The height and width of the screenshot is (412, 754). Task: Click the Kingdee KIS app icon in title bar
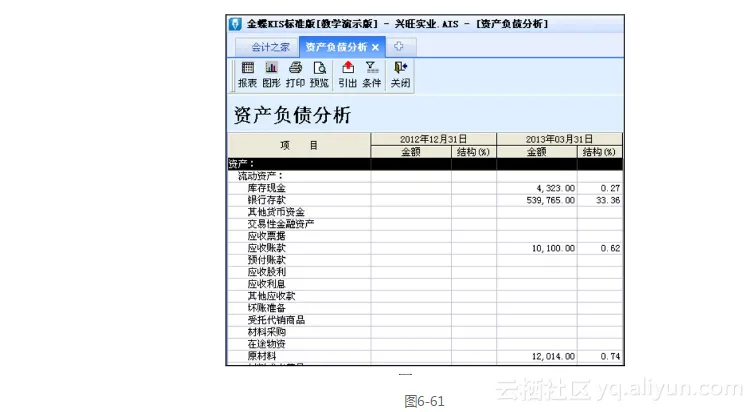click(x=235, y=24)
